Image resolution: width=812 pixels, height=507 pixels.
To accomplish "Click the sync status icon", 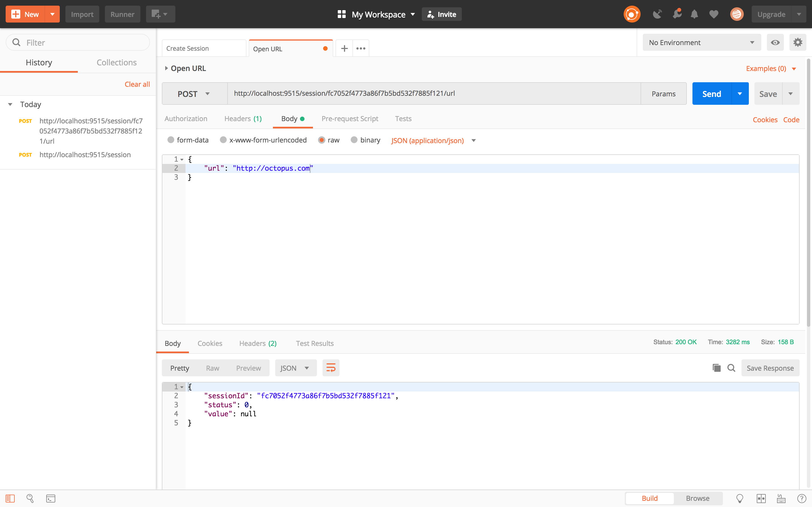I will [x=632, y=14].
